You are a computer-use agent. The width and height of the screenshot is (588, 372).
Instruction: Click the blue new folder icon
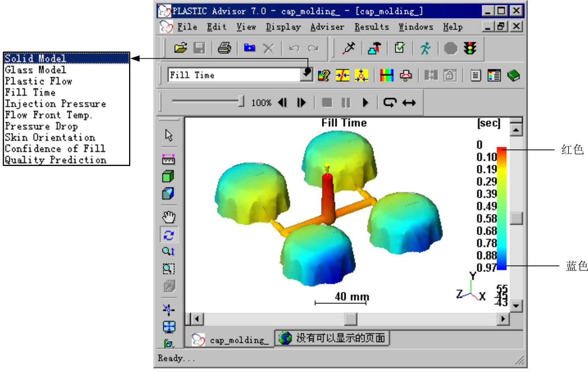pos(250,48)
